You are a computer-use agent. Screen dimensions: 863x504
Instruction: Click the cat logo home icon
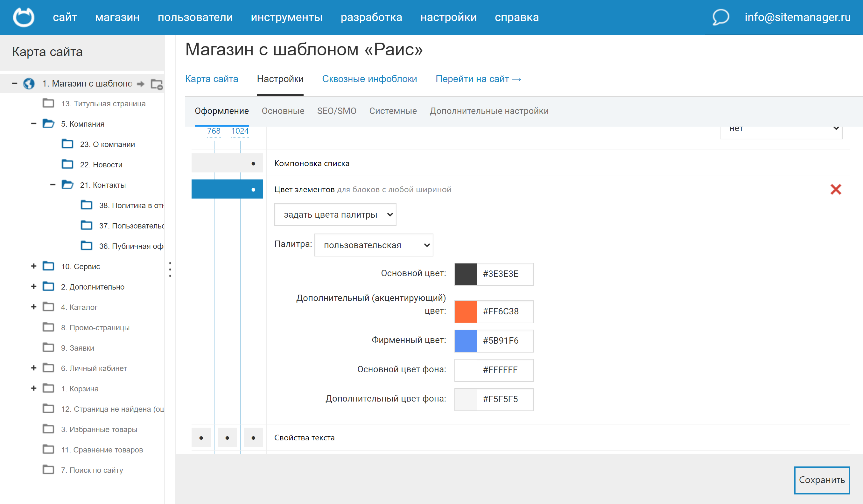[24, 17]
